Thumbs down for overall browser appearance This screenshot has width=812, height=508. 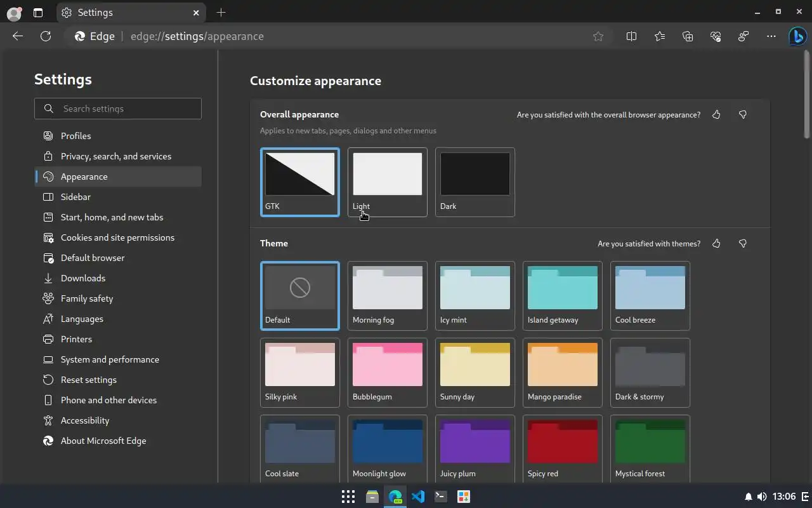[x=743, y=114]
